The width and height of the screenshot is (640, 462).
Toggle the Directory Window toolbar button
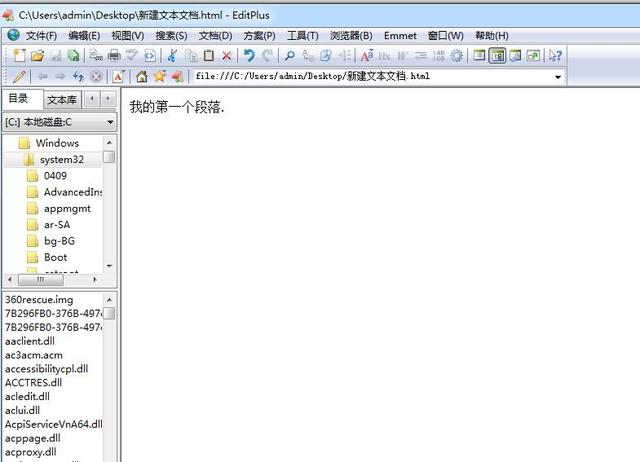tap(479, 55)
